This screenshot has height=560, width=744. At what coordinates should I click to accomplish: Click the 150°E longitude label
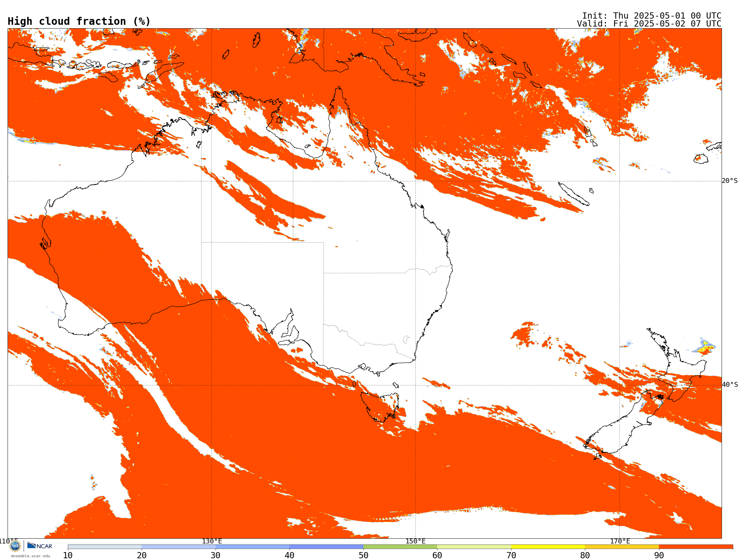point(415,541)
